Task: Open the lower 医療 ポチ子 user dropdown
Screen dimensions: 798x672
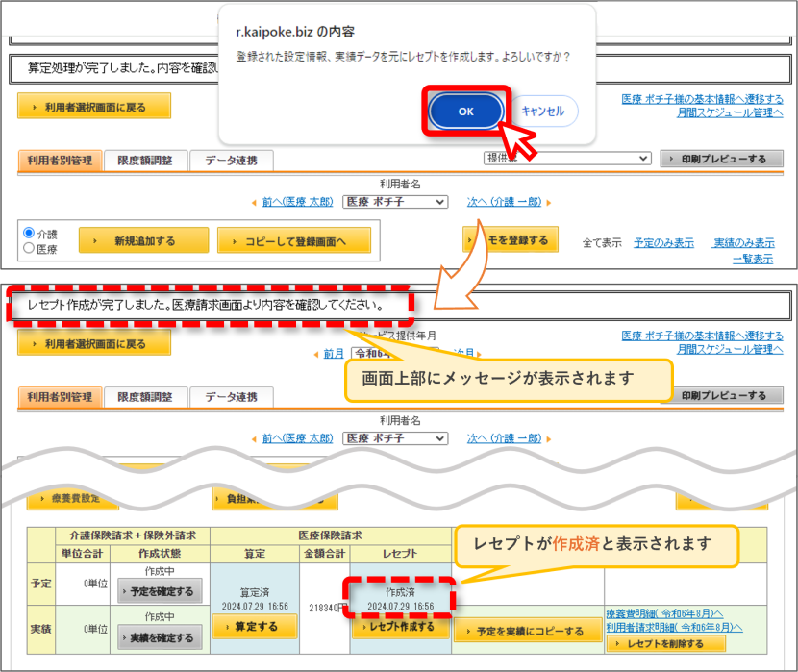Action: 395,438
